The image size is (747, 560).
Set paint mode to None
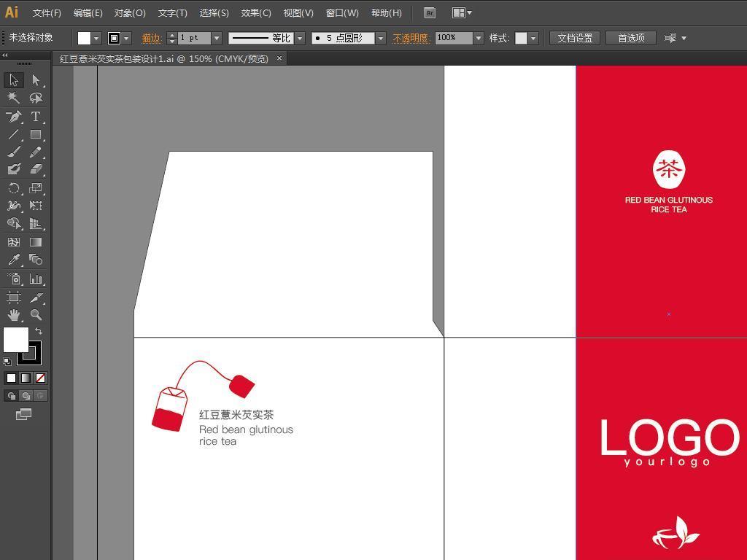coord(40,378)
